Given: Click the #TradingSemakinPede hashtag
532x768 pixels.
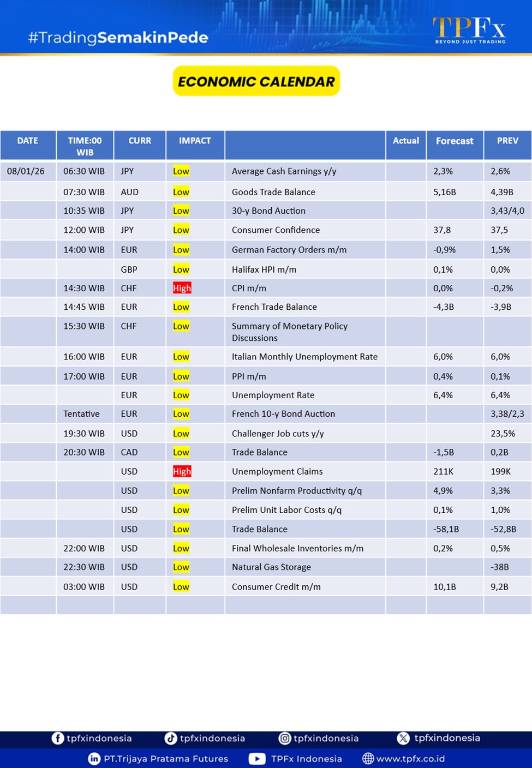Looking at the screenshot, I should [118, 37].
